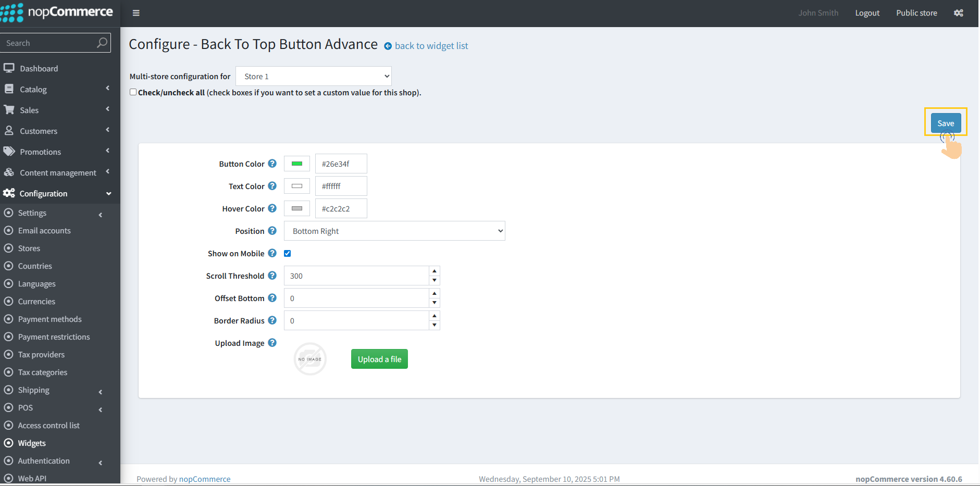Toggle the Show on Mobile checkbox
Viewport: 980px width, 486px height.
(287, 254)
